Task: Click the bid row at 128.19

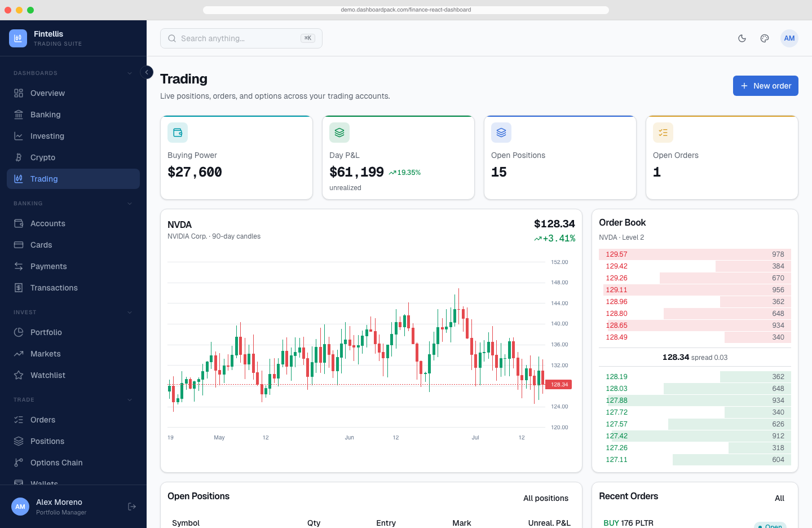Action: click(x=695, y=377)
